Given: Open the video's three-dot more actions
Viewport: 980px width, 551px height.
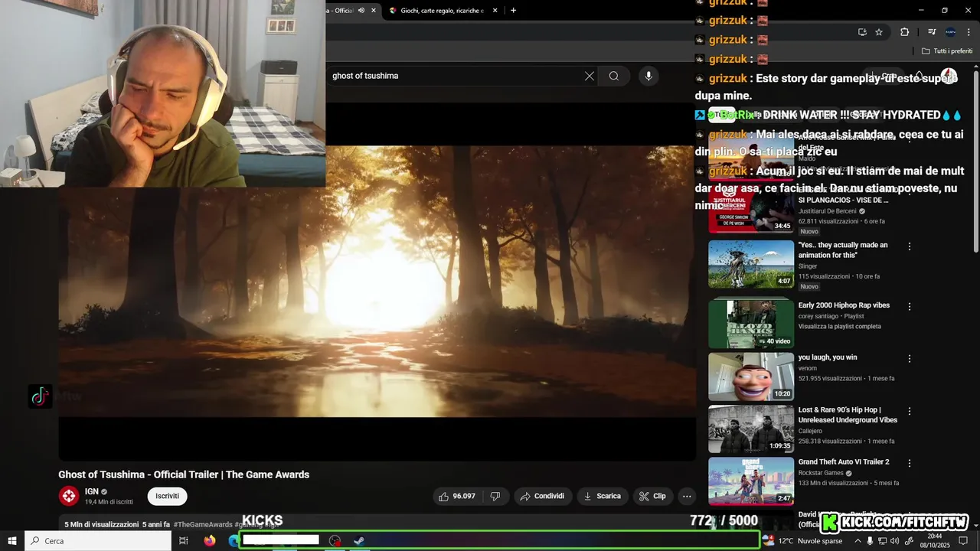Looking at the screenshot, I should click(x=687, y=496).
